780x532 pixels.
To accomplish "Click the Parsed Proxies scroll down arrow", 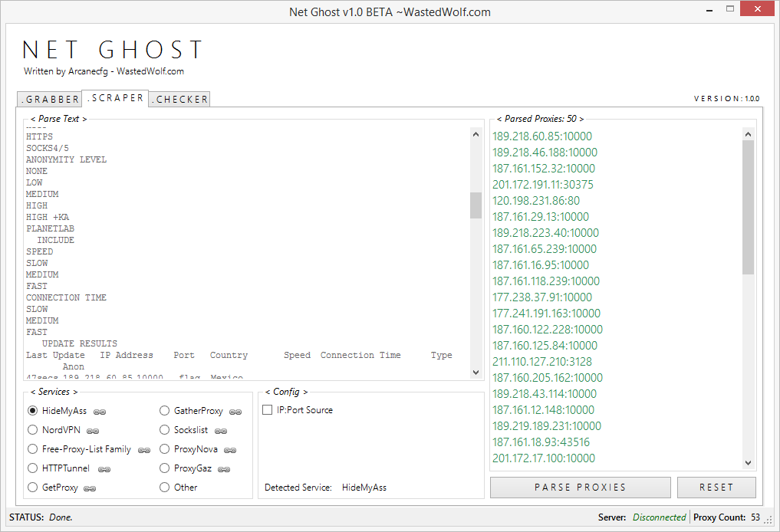I will [x=748, y=462].
